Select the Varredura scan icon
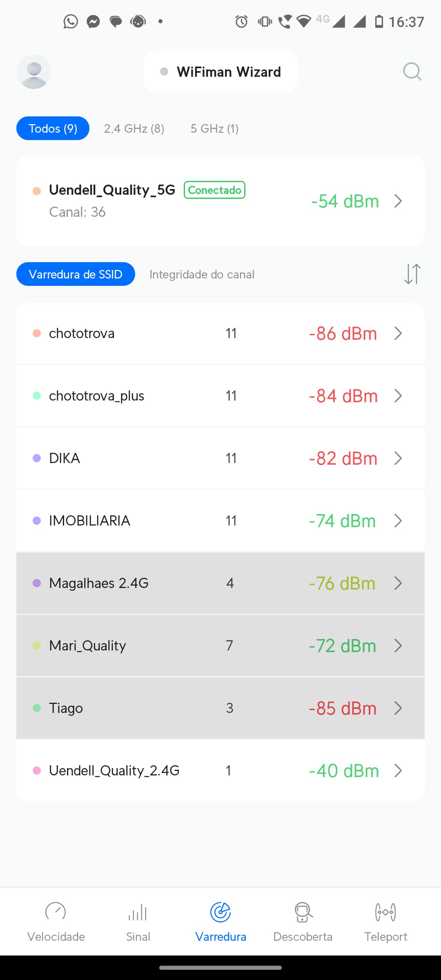Image resolution: width=441 pixels, height=980 pixels. (220, 912)
